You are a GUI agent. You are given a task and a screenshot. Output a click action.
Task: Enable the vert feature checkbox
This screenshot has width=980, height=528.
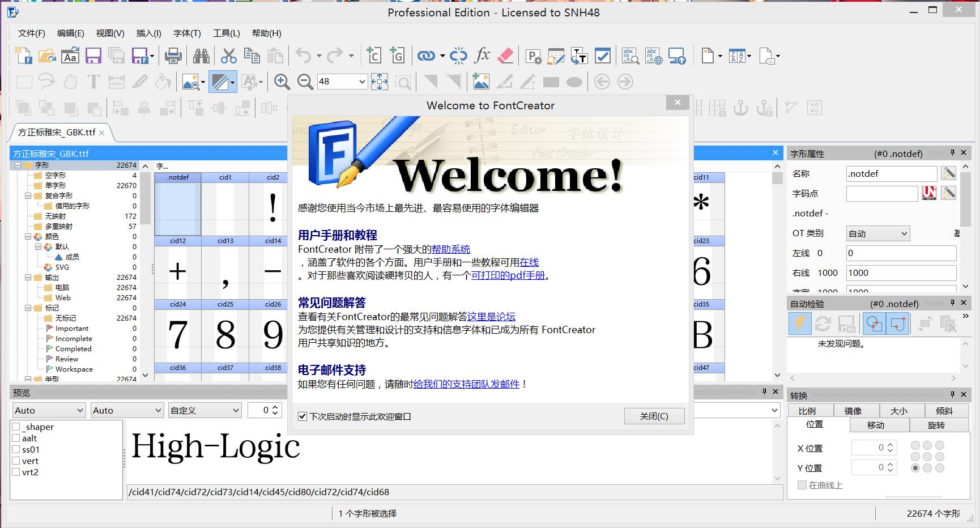16,461
